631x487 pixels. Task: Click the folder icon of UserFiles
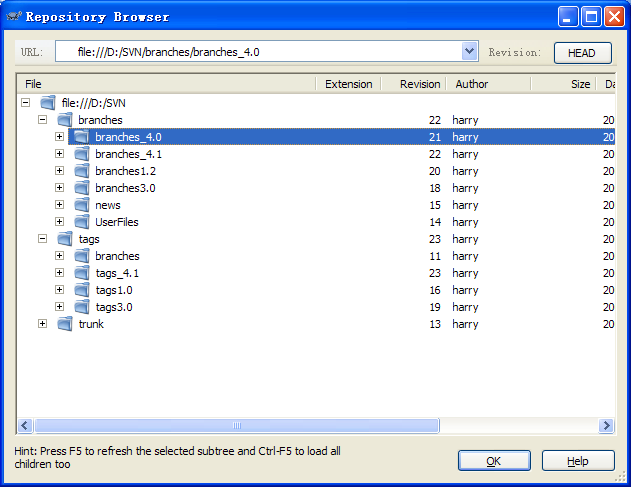[x=82, y=222]
